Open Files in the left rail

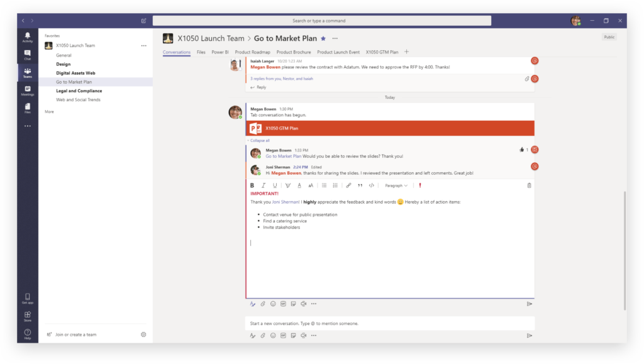pos(28,108)
